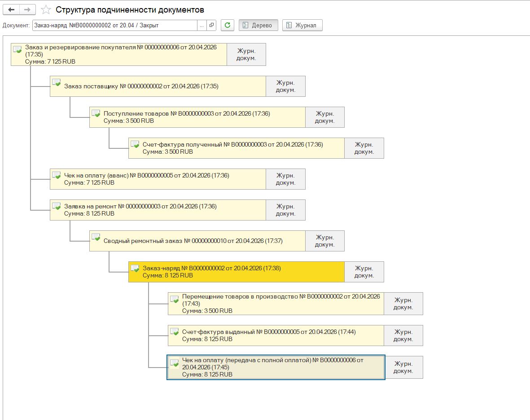Switch to Журнал view mode

point(302,25)
